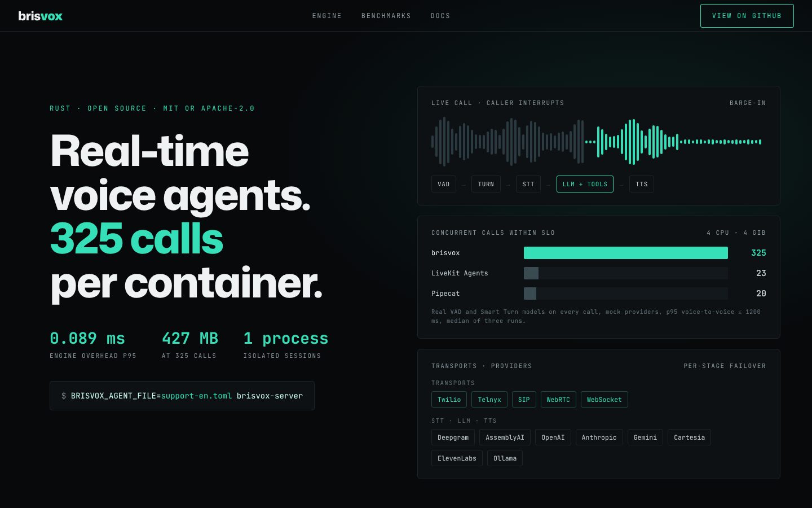This screenshot has width=812, height=508.
Task: Click the LiveKit Agents benchmark bar
Action: pyautogui.click(x=626, y=273)
